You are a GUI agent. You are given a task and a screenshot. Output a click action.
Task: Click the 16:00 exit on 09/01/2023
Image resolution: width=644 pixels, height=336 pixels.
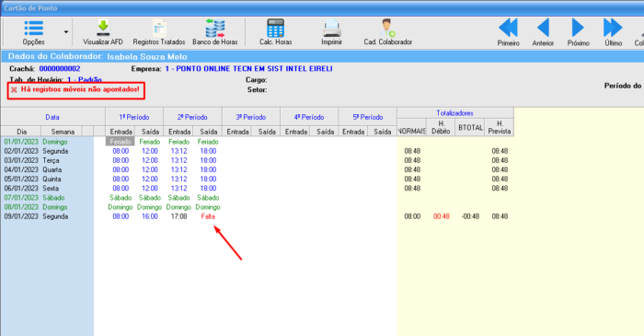click(x=149, y=216)
